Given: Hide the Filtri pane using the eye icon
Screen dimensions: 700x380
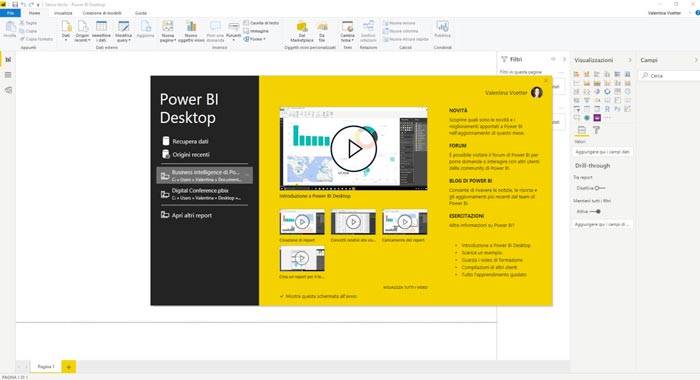Looking at the screenshot, I should pos(553,59).
